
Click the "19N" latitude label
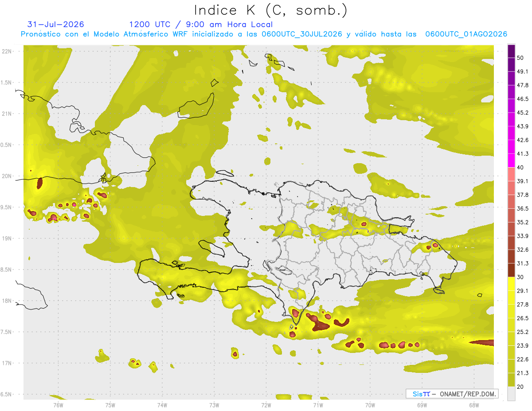pyautogui.click(x=7, y=238)
